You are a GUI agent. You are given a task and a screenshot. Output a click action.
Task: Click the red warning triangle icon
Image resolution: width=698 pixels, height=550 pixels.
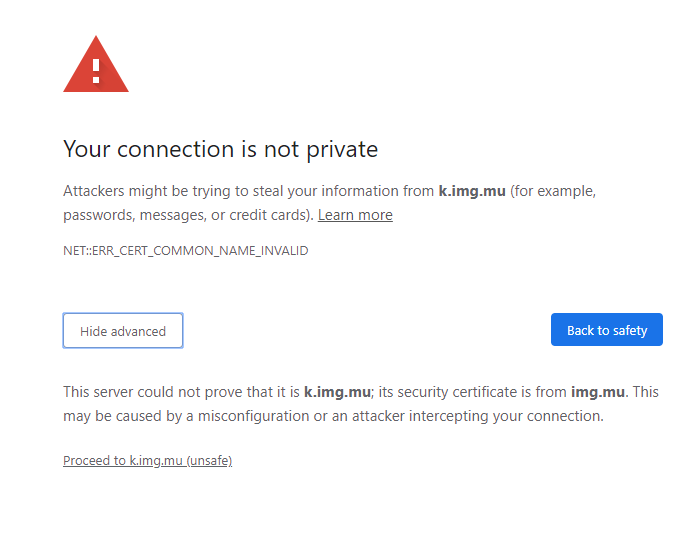(x=96, y=65)
